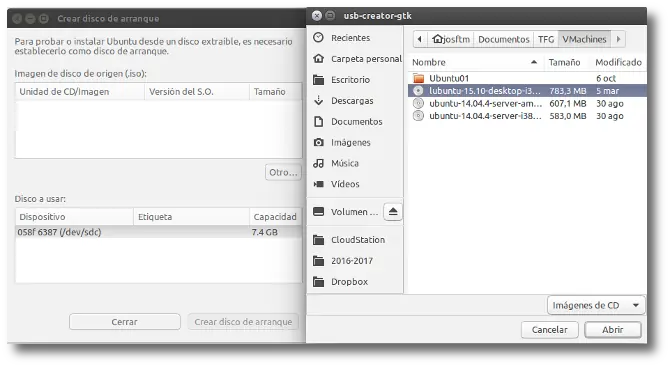Viewport: 670px width, 367px height.
Task: Sort files by Nombre column
Action: point(476,62)
